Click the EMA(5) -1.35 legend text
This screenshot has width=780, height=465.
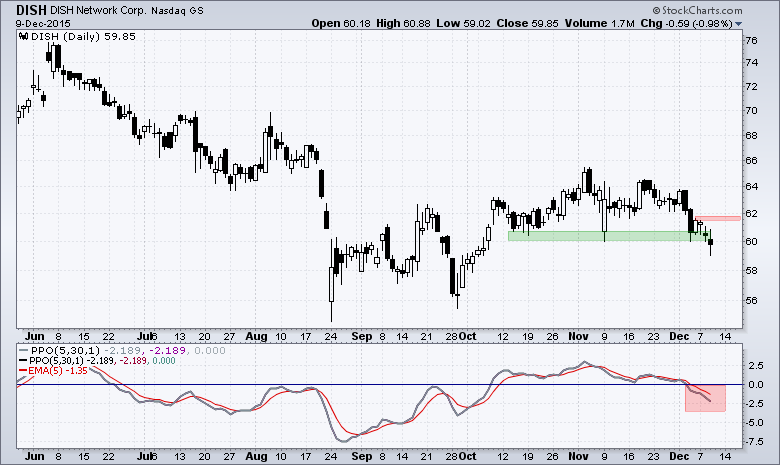pyautogui.click(x=58, y=371)
